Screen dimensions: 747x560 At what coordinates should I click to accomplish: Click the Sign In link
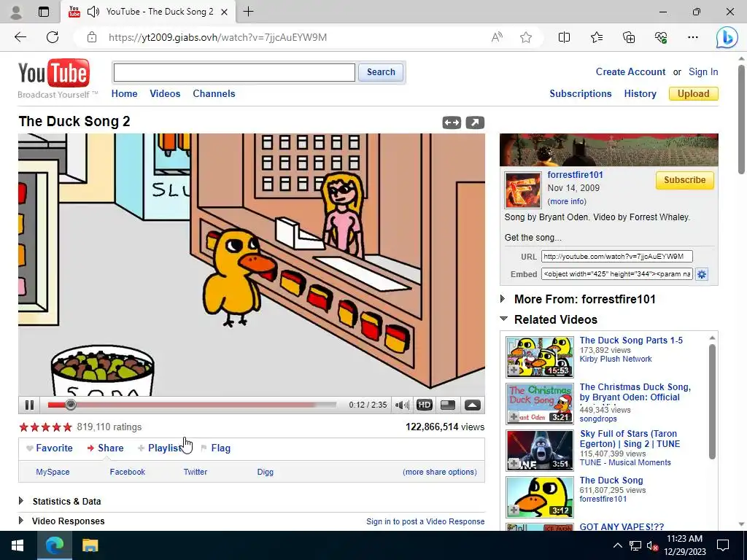(x=703, y=71)
